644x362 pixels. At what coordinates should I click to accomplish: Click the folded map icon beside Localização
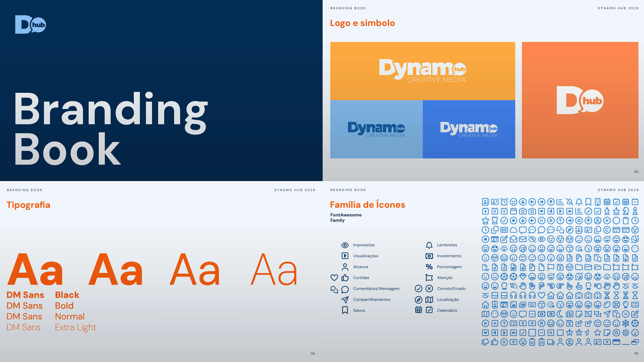tap(429, 300)
